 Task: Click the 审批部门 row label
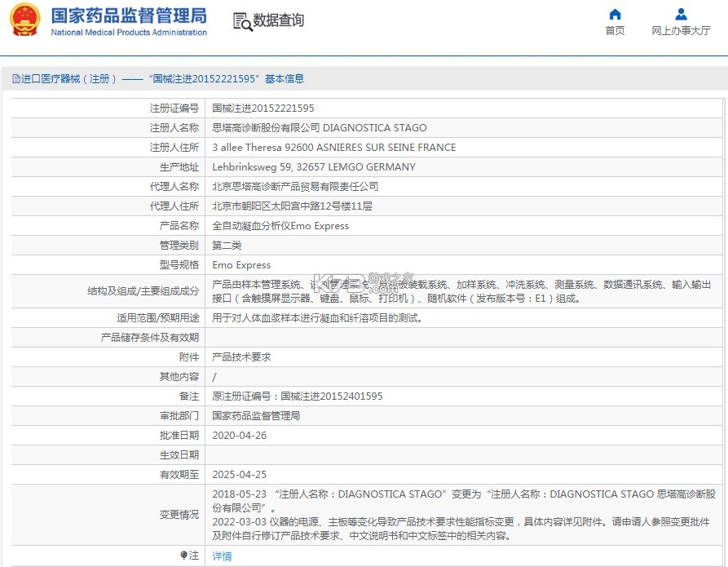tap(179, 416)
